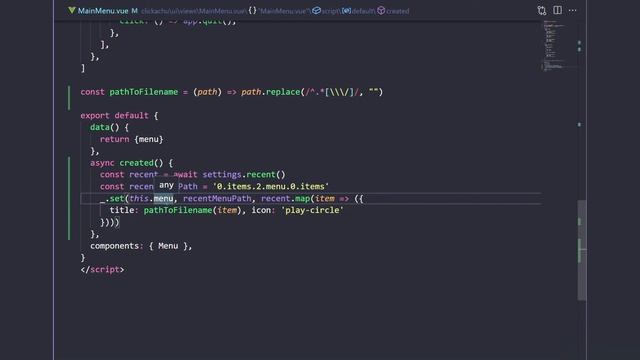The image size is (640, 360).
Task: Open More Actions ellipsis menu
Action: (x=573, y=11)
